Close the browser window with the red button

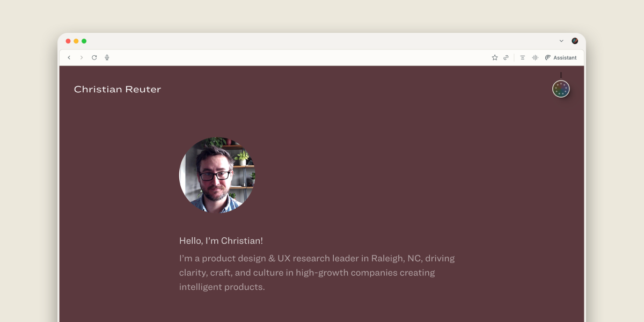pyautogui.click(x=68, y=41)
